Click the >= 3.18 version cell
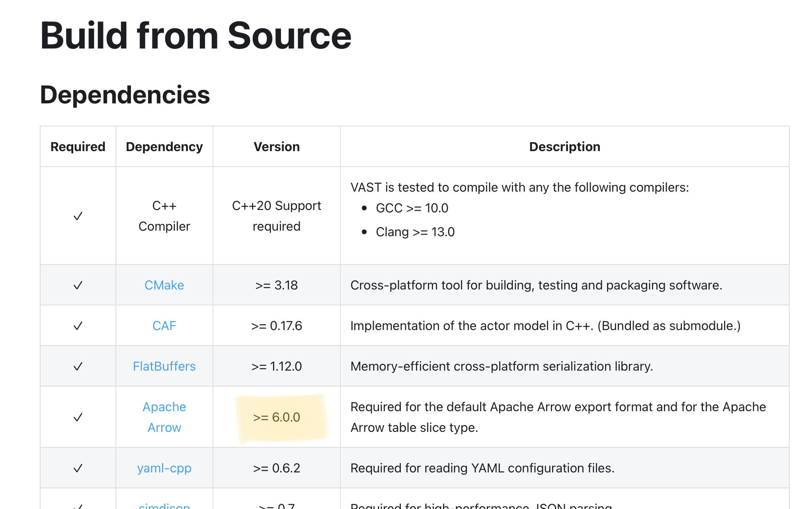 pos(277,285)
